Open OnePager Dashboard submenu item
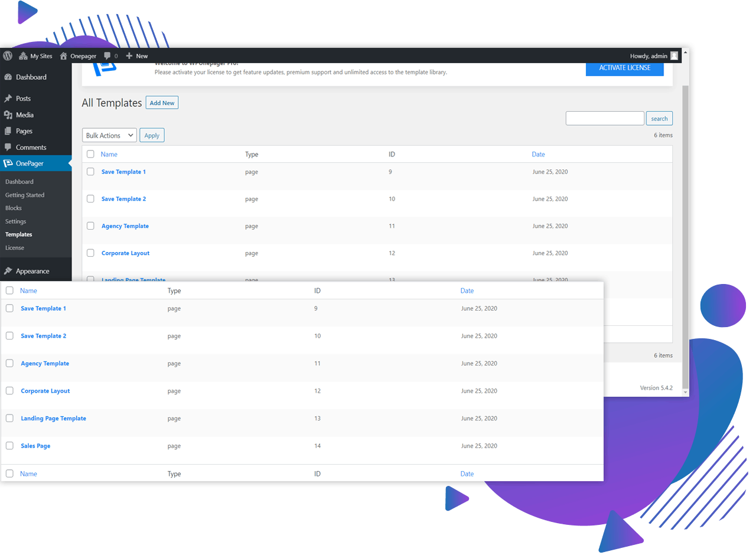 pos(19,182)
